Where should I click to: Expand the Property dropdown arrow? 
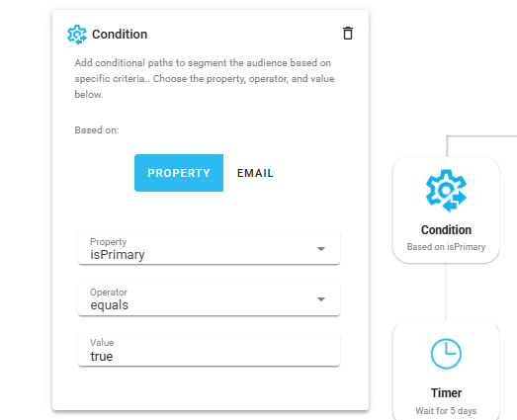pos(321,249)
